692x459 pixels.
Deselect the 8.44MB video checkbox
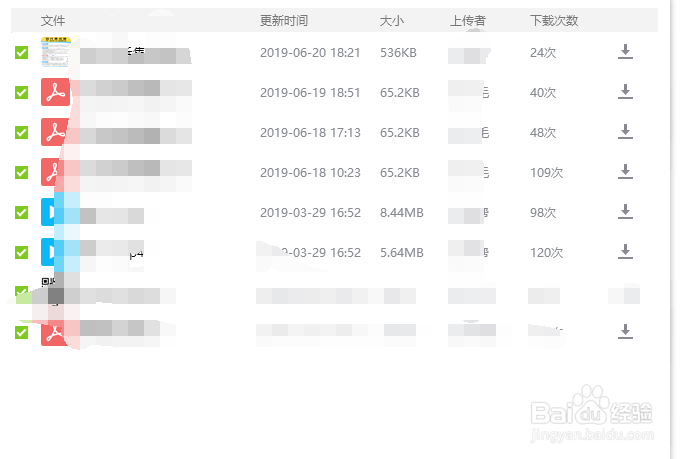pyautogui.click(x=21, y=212)
